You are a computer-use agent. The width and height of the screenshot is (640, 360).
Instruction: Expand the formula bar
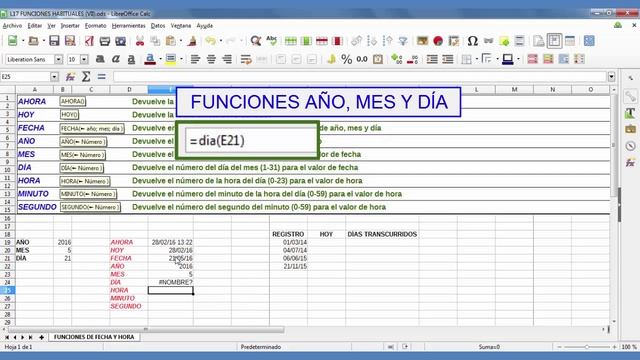611,77
